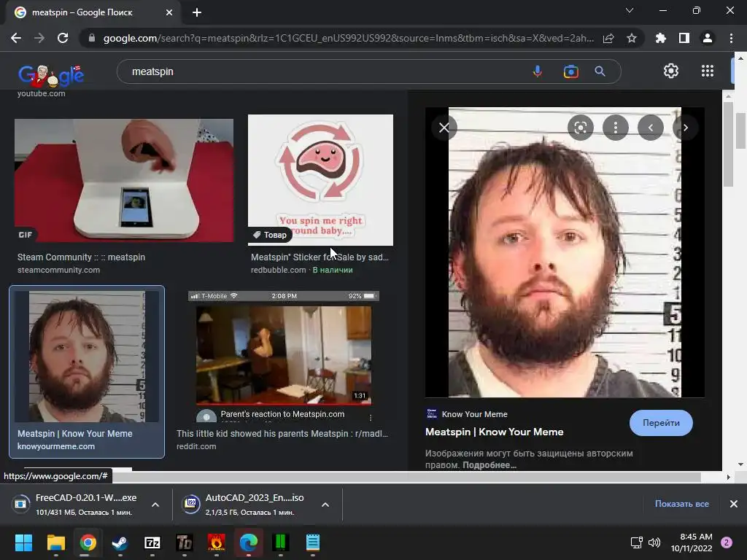Open the Steam Community GIF thumbnail
Screen dimensions: 747x560
124,181
